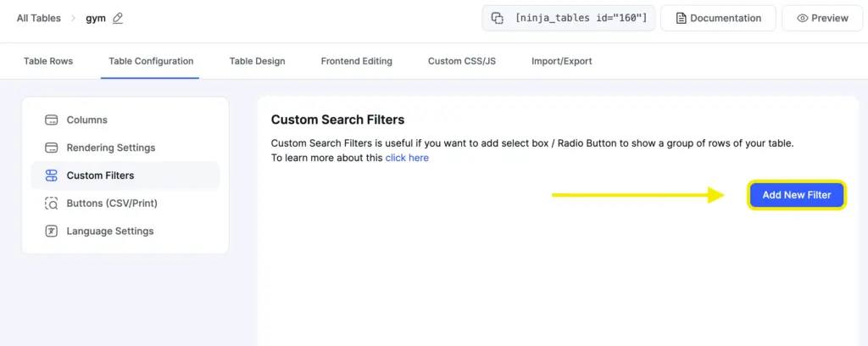
Task: Open Columns settings in the sidebar
Action: tap(125, 120)
